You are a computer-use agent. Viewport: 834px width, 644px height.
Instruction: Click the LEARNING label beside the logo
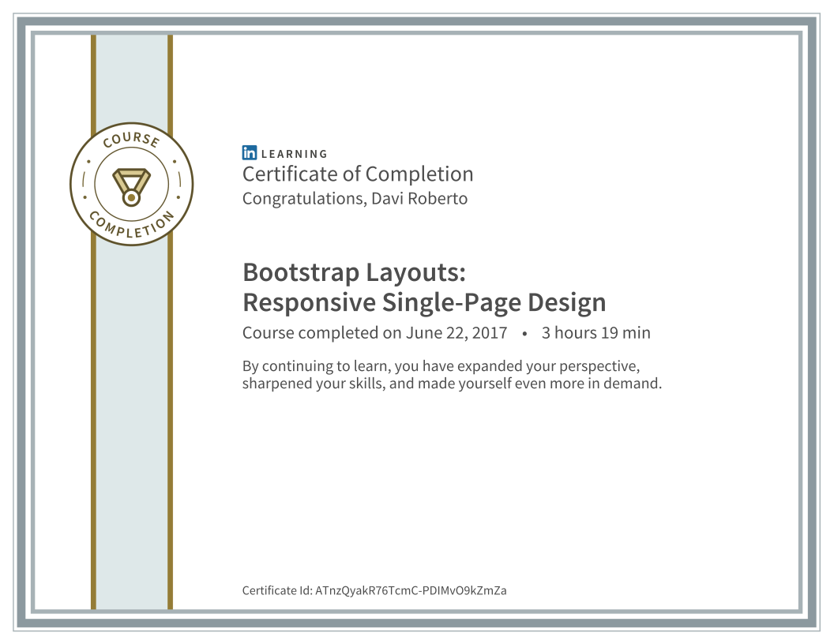point(294,154)
